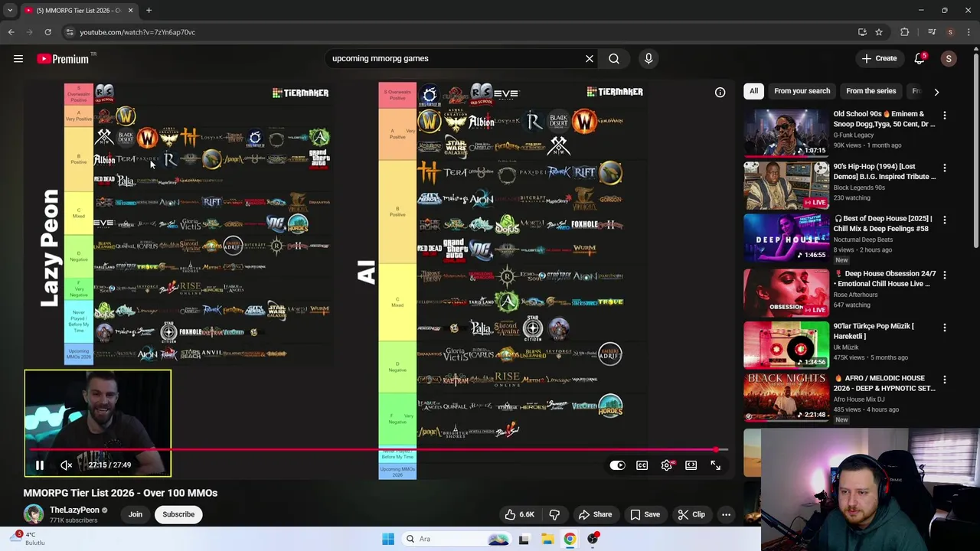
Task: Open AFRO / MELODIC HOUSE 2026 title
Action: click(884, 383)
